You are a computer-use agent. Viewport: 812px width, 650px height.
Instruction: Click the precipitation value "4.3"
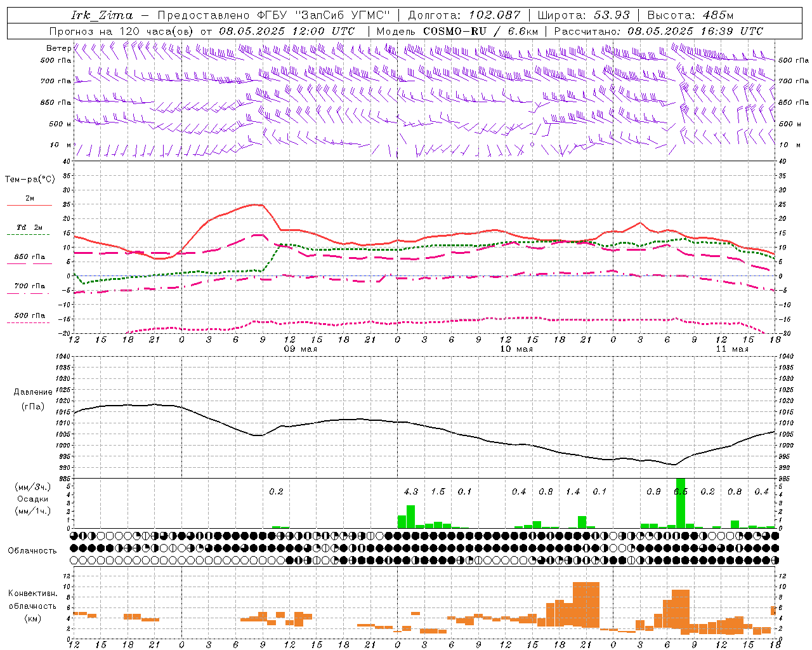(411, 491)
